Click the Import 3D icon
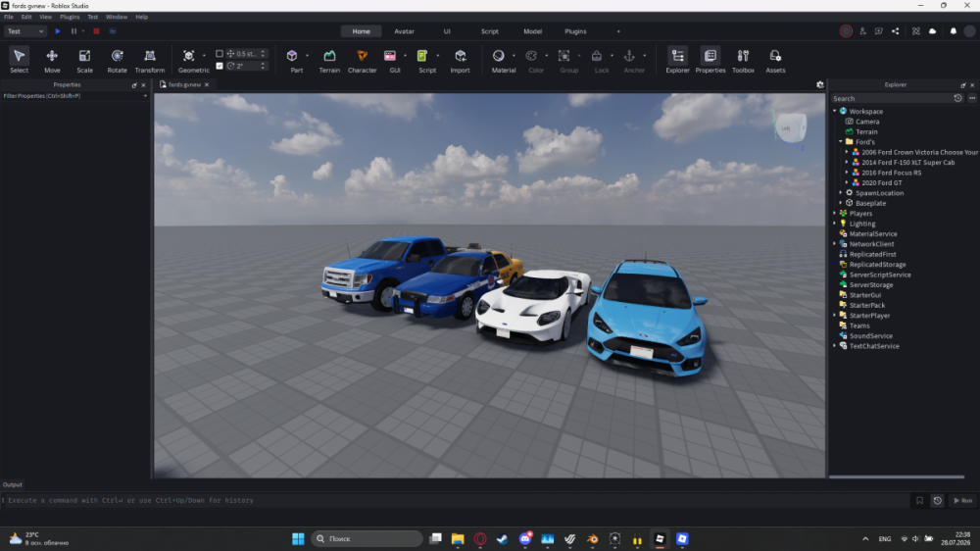The image size is (980, 551). 460,56
